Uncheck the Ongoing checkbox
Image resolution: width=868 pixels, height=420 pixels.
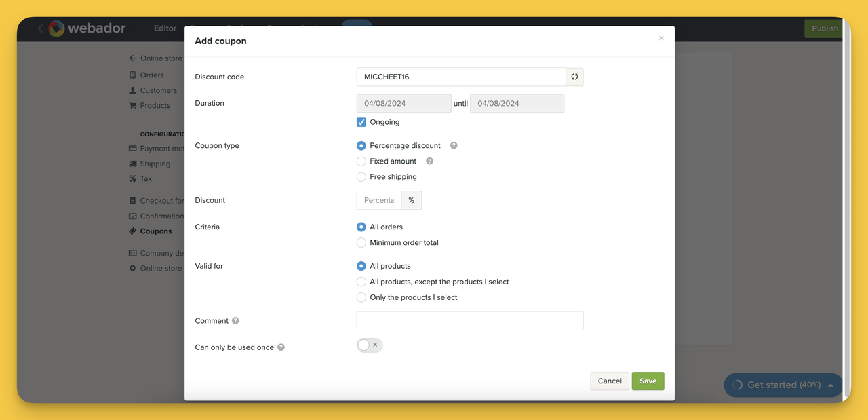361,122
